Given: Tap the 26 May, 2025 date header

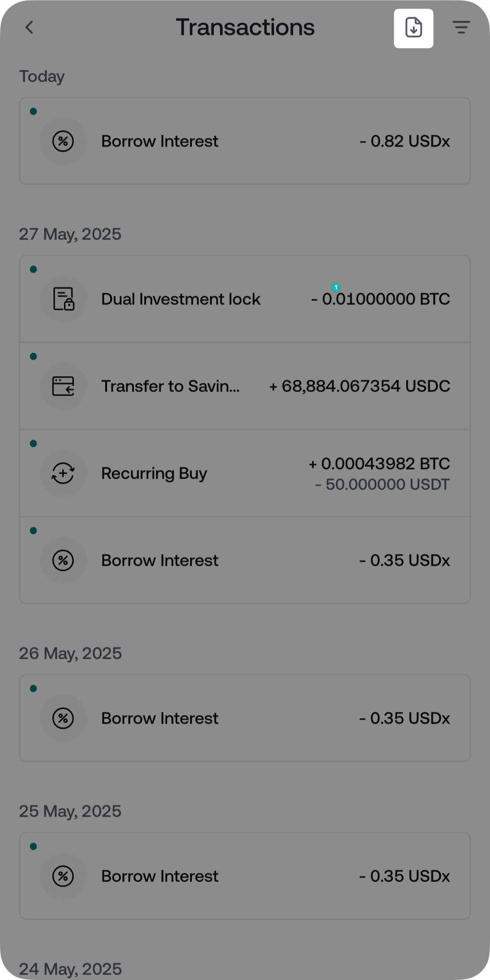Looking at the screenshot, I should pos(70,653).
